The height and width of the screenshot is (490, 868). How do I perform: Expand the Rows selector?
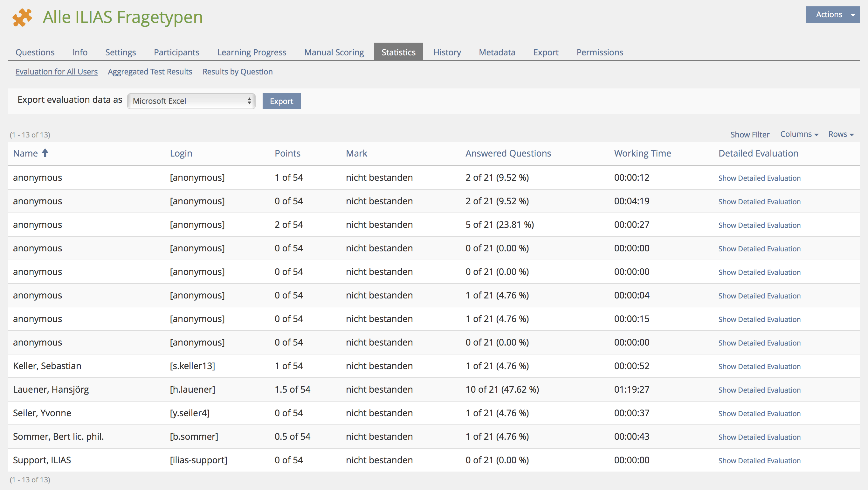(x=841, y=134)
